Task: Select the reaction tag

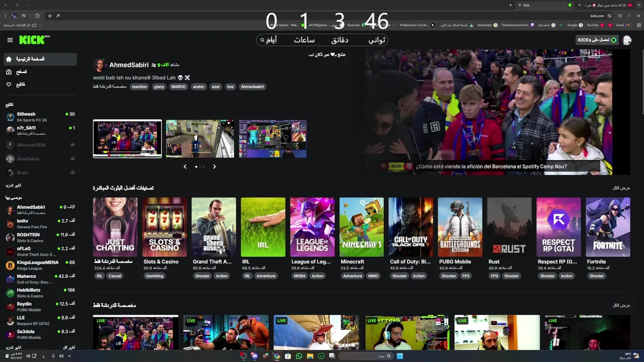Action: click(139, 86)
